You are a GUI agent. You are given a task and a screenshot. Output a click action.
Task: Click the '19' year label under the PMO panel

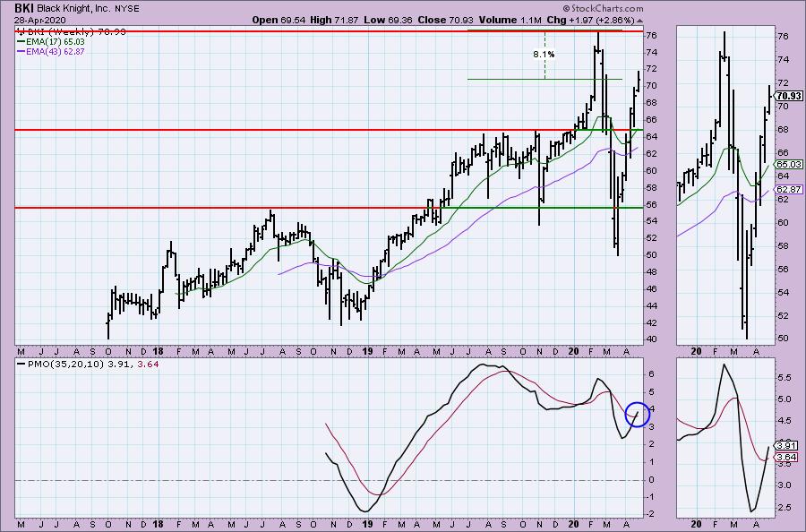367,524
